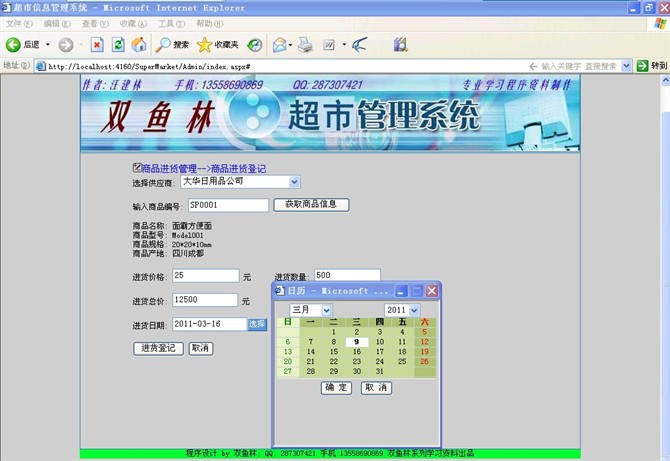Image resolution: width=670 pixels, height=461 pixels.
Task: Click the Research books icon in toolbar
Action: pyautogui.click(x=400, y=44)
